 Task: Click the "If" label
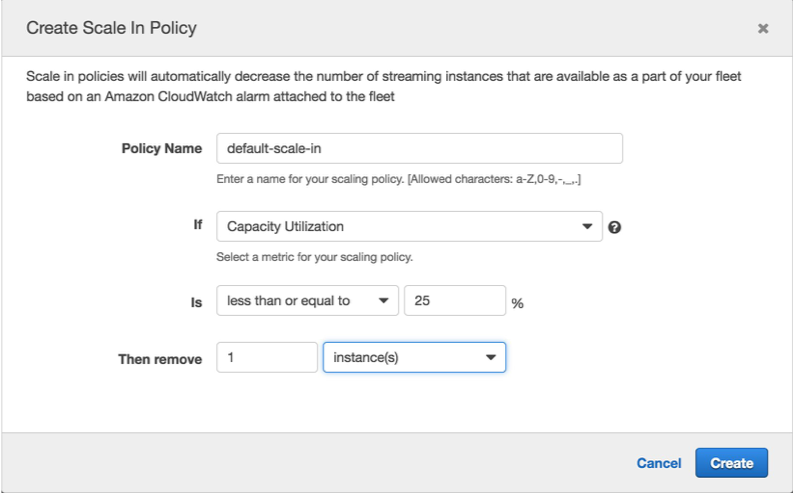(197, 226)
